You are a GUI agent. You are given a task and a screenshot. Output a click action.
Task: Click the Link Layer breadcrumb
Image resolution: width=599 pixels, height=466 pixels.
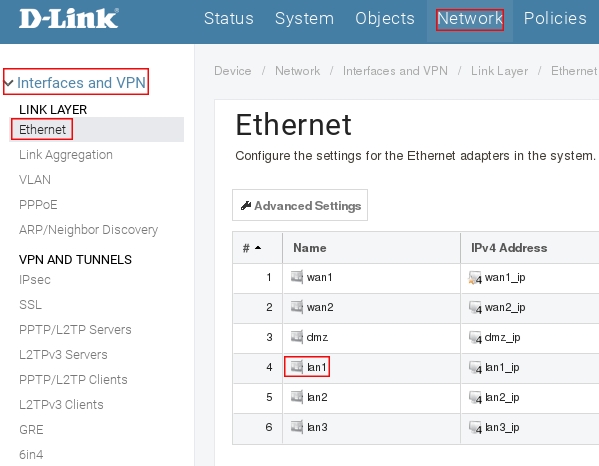(x=499, y=71)
